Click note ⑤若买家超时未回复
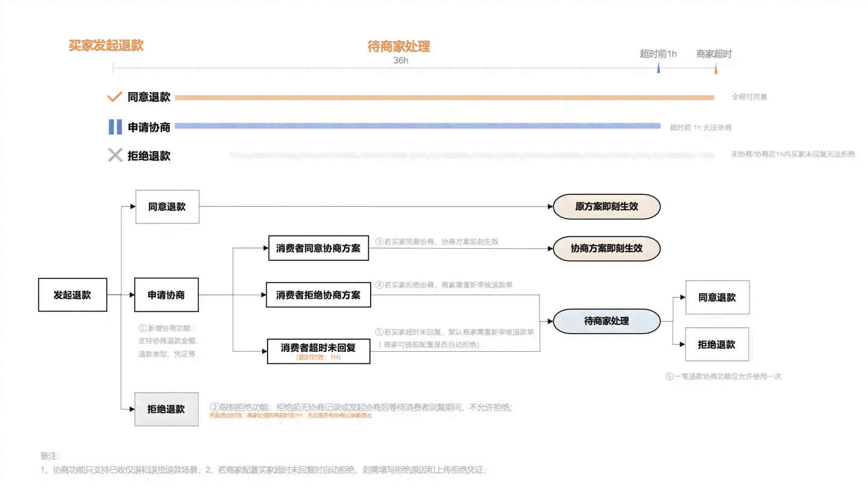This screenshot has width=868, height=488. (454, 331)
